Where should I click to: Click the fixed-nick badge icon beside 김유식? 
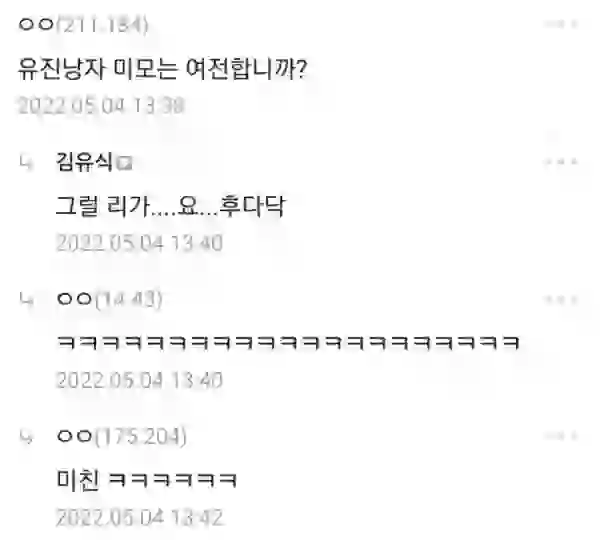pos(124,164)
